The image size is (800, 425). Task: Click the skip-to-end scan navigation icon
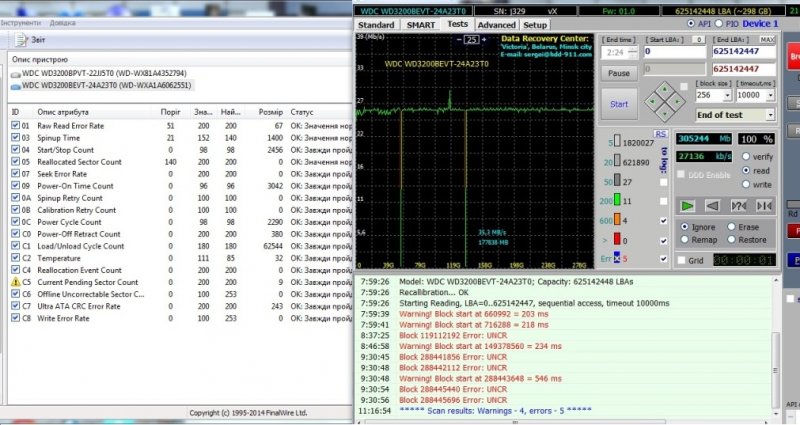click(x=764, y=205)
